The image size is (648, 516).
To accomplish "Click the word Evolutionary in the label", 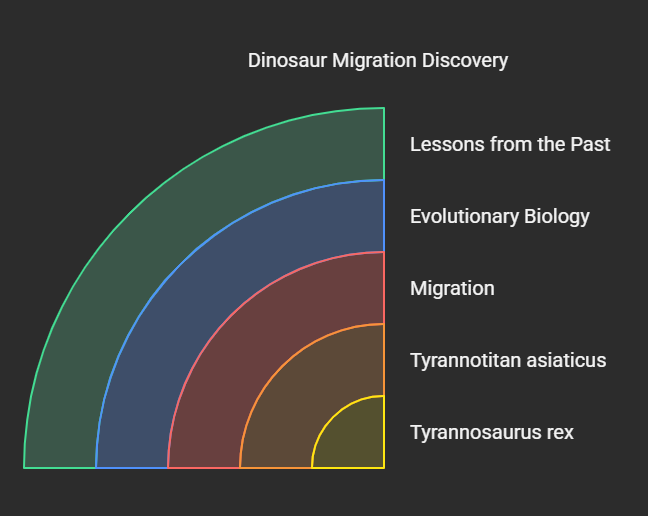I will click(464, 216).
